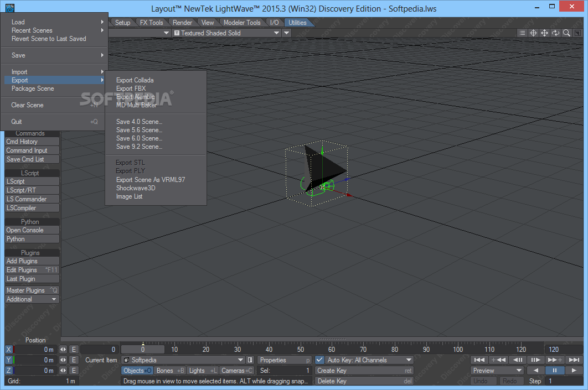588x390 pixels.
Task: Expand the Import submenu
Action: pyautogui.click(x=54, y=71)
